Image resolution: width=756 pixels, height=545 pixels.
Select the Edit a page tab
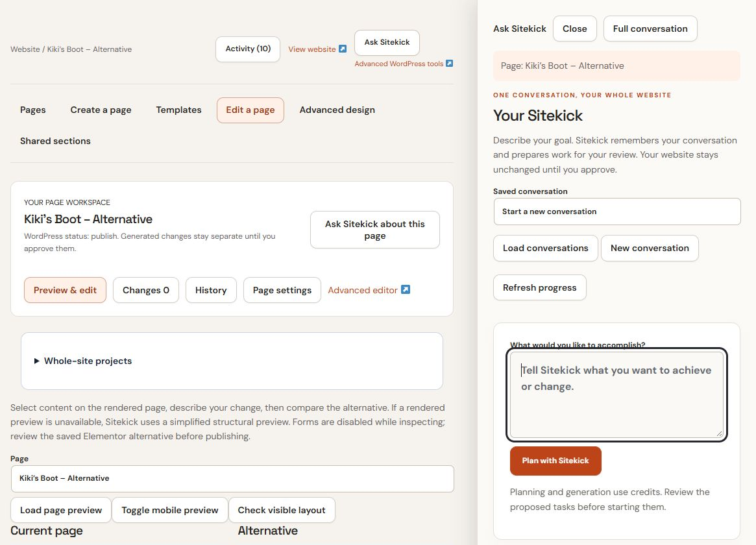coord(250,110)
